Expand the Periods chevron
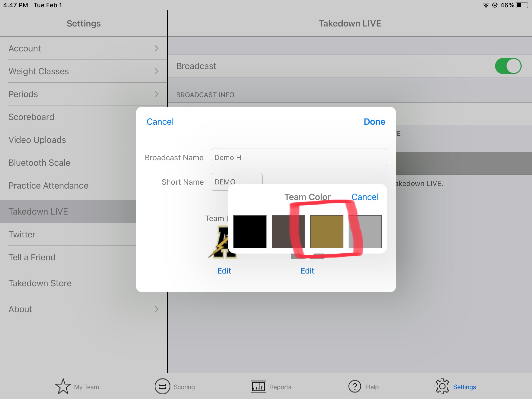The width and height of the screenshot is (532, 399). pyautogui.click(x=156, y=94)
